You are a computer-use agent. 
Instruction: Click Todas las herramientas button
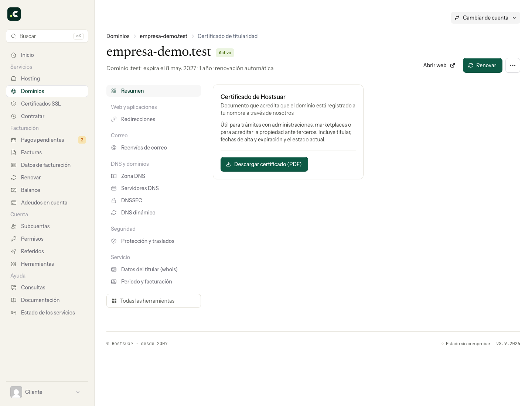154,301
